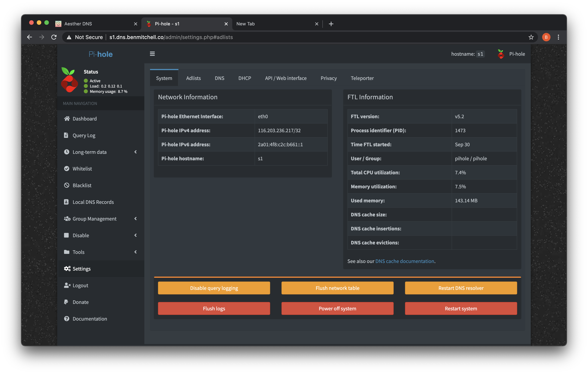The height and width of the screenshot is (374, 588).
Task: Click Flush network table button
Action: click(337, 288)
